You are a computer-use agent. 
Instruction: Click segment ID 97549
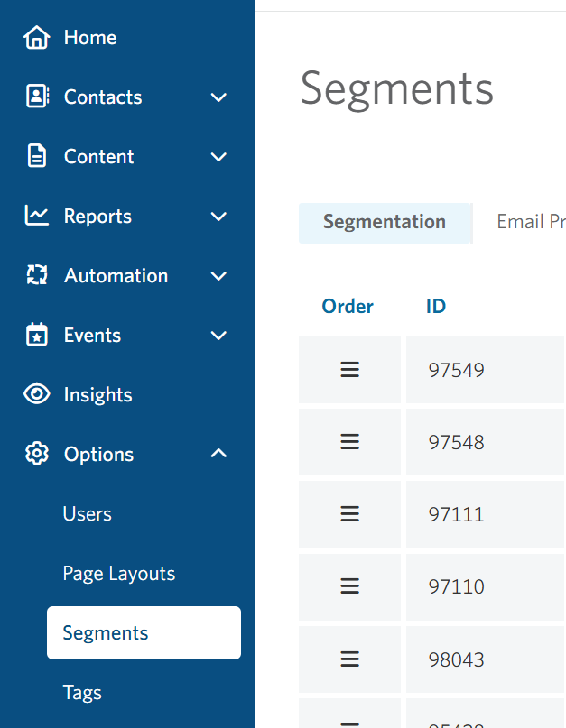[x=457, y=371]
